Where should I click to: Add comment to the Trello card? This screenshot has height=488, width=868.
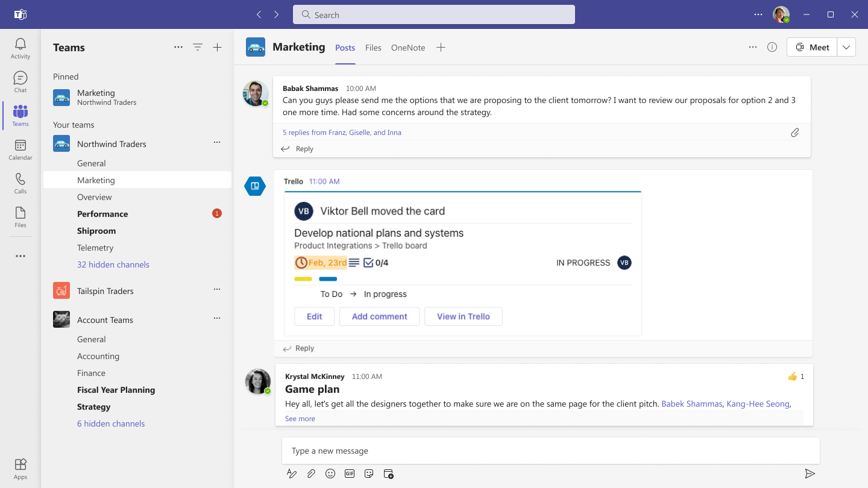(x=380, y=316)
